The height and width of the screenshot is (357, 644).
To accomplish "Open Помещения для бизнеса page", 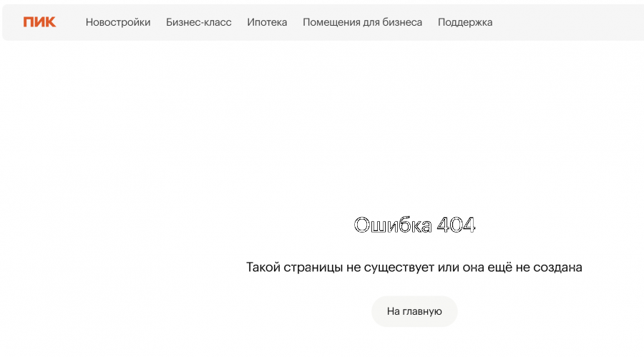I will (362, 22).
